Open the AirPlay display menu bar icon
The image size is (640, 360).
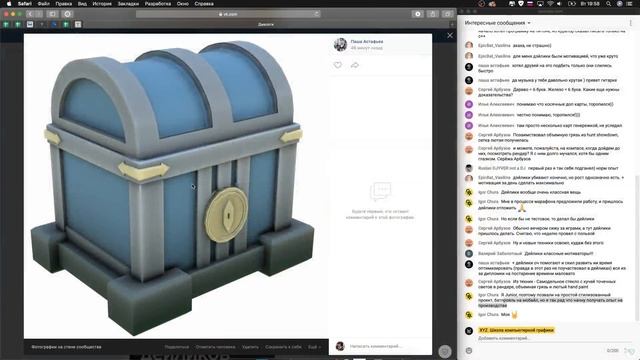540,4
